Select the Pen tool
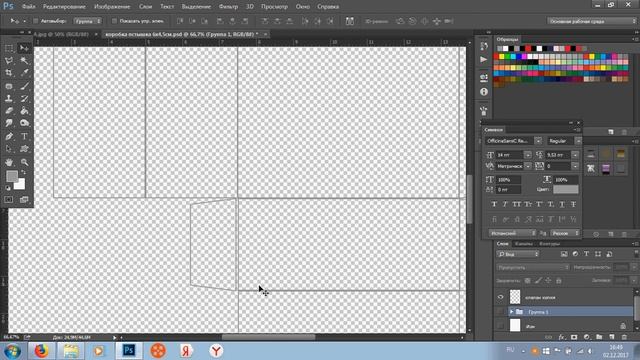Screen dimensions: 640x360 9,136
